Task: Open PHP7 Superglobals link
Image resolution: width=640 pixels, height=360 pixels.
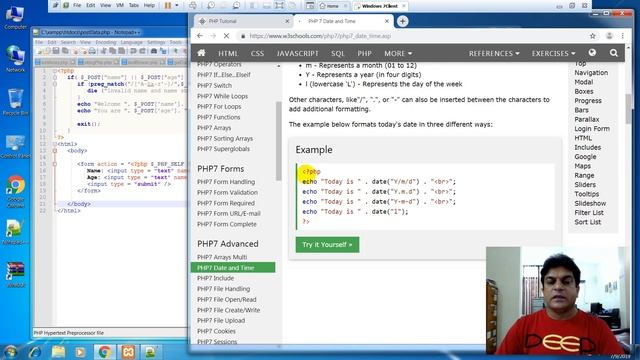Action: pyautogui.click(x=223, y=149)
